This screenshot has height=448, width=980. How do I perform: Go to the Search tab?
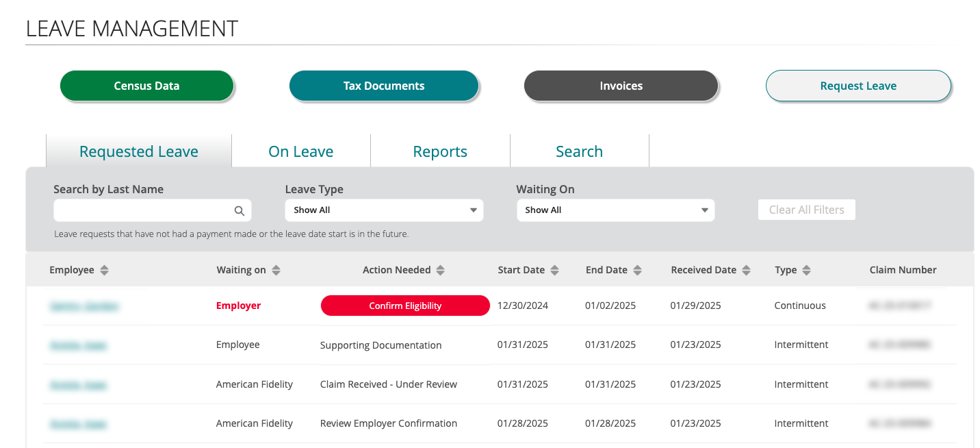click(579, 151)
